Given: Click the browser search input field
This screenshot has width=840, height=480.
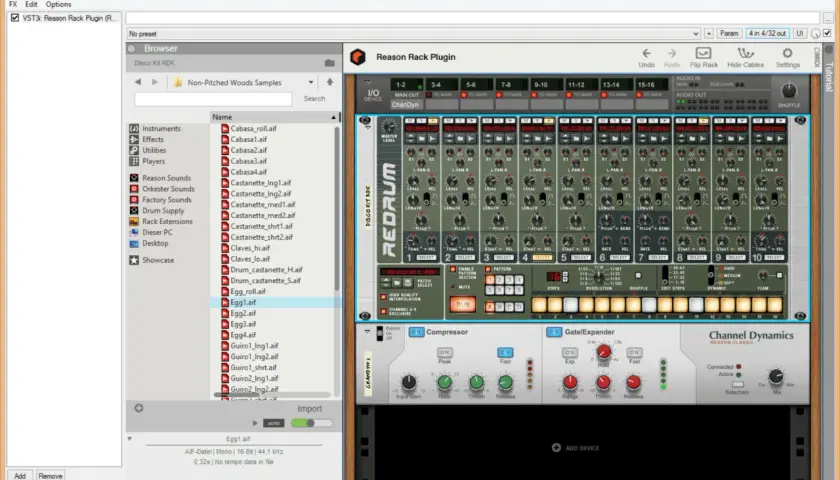Looking at the screenshot, I should point(213,99).
